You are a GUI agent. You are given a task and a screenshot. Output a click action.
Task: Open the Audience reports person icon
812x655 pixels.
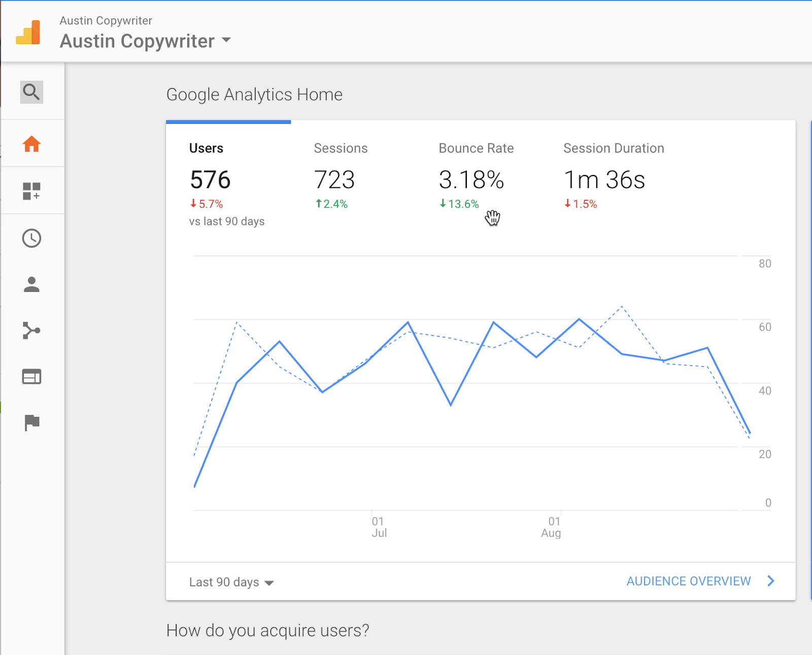pos(31,285)
